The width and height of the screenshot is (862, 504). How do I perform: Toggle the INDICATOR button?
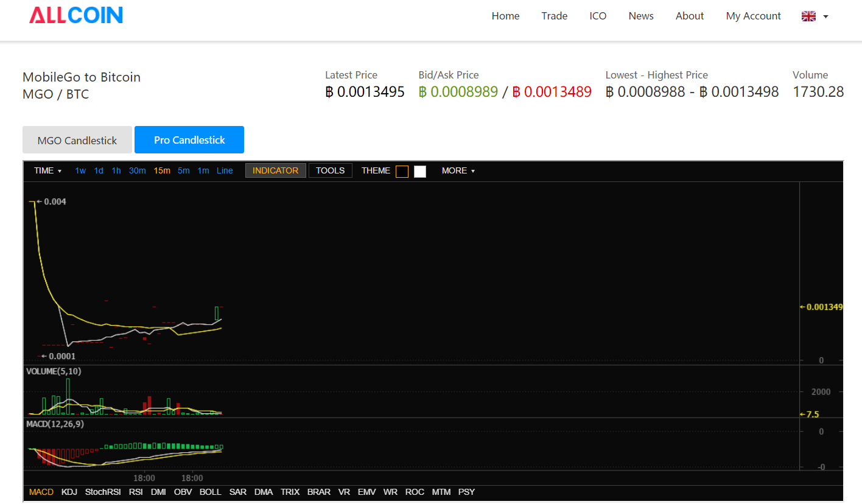276,170
